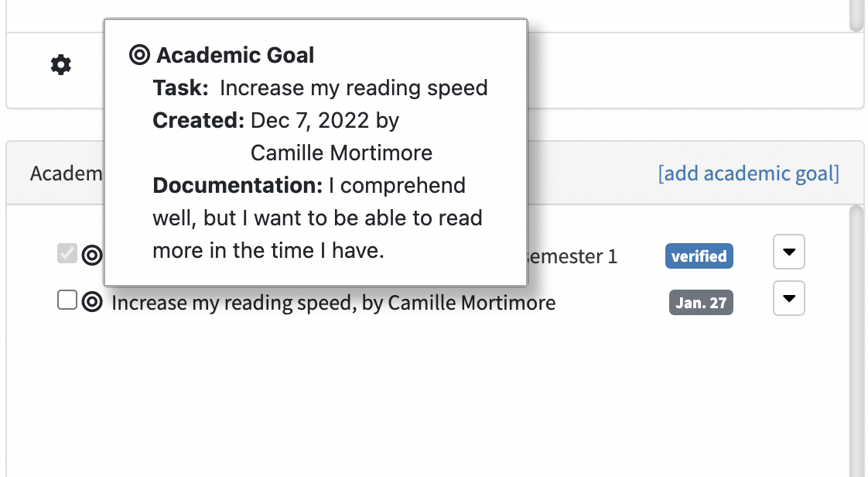
Task: Click the [add academic goal] link
Action: (748, 173)
